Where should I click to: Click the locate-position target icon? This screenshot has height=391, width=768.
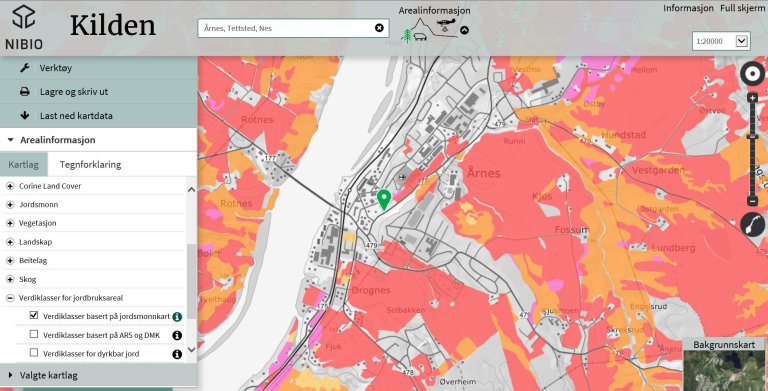(753, 74)
